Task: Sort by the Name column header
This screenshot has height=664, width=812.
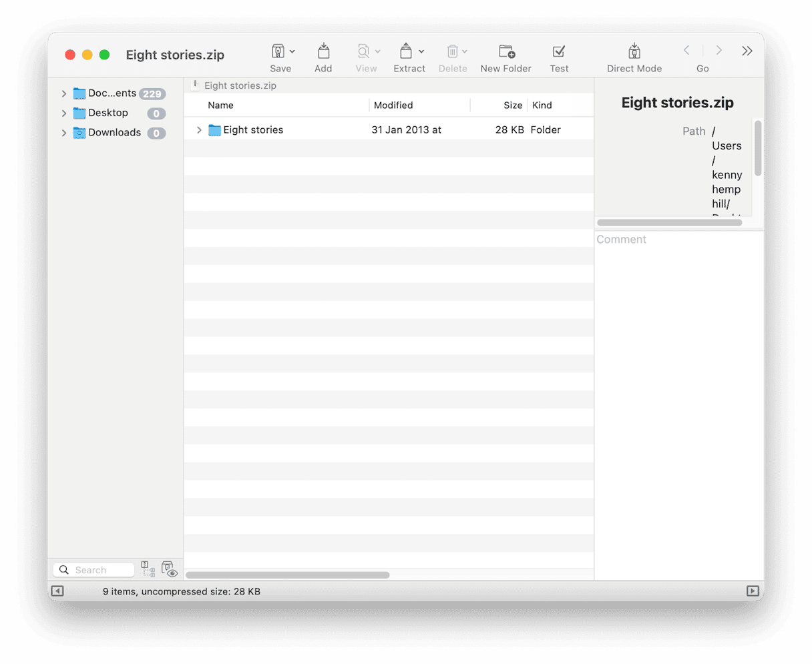Action: pos(220,105)
